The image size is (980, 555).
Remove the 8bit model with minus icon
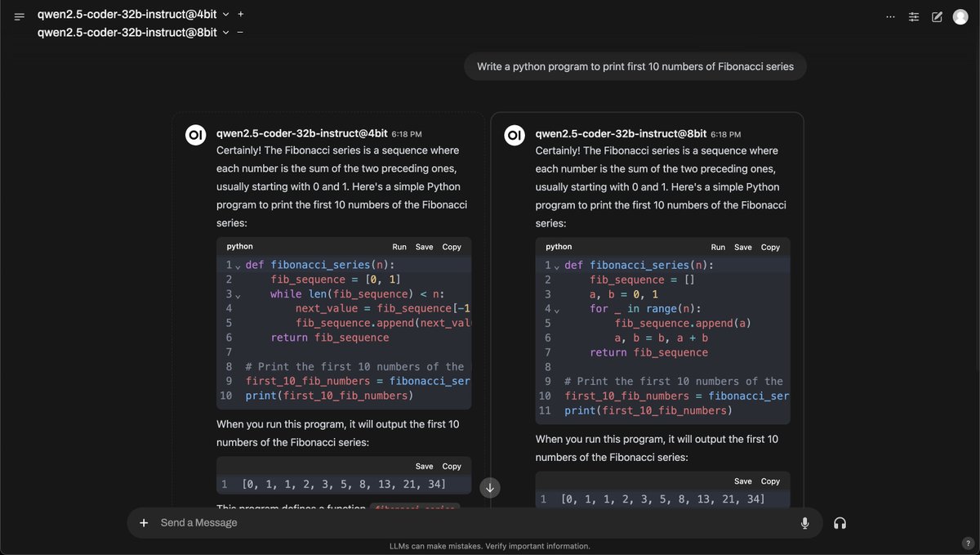(x=239, y=32)
